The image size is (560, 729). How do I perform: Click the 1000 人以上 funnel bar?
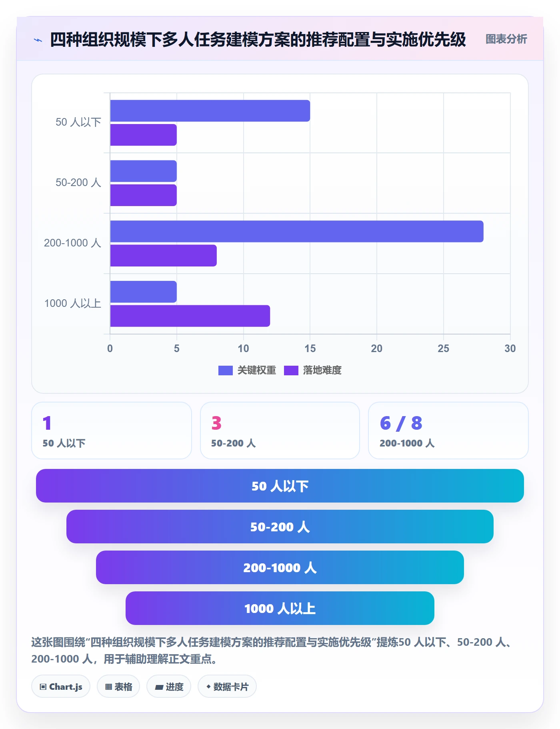pos(280,608)
